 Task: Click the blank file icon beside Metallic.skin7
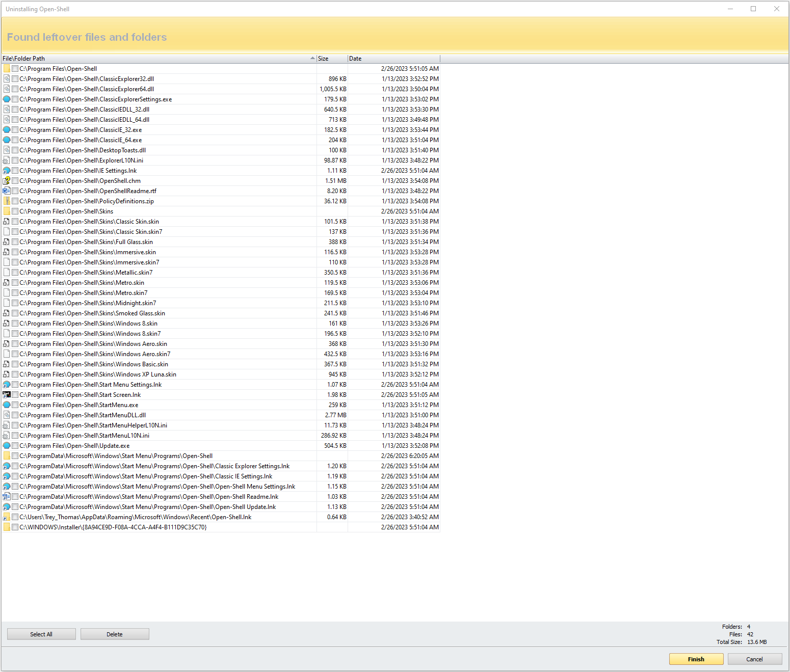7,273
